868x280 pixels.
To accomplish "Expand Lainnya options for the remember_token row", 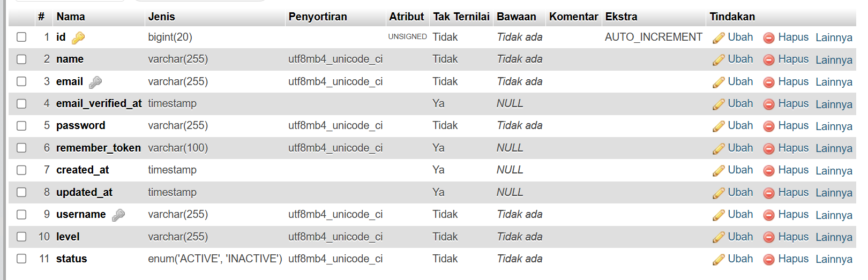I will pos(834,148).
